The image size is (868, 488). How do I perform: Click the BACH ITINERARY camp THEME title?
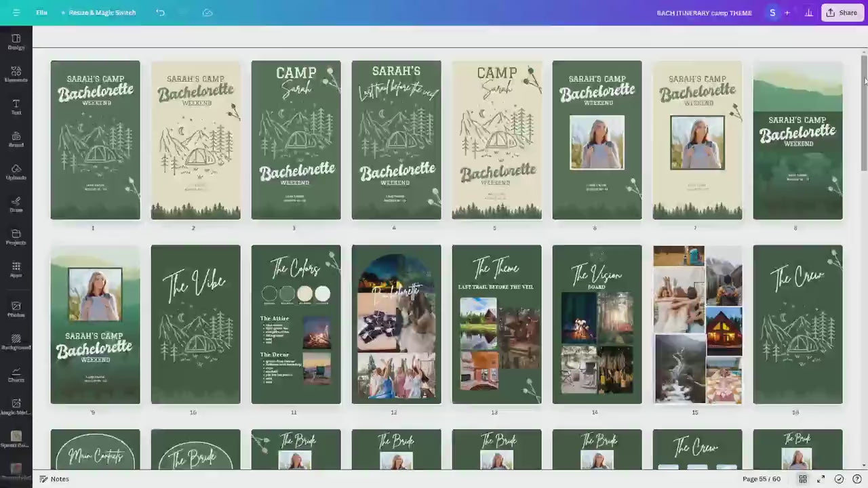tap(704, 13)
